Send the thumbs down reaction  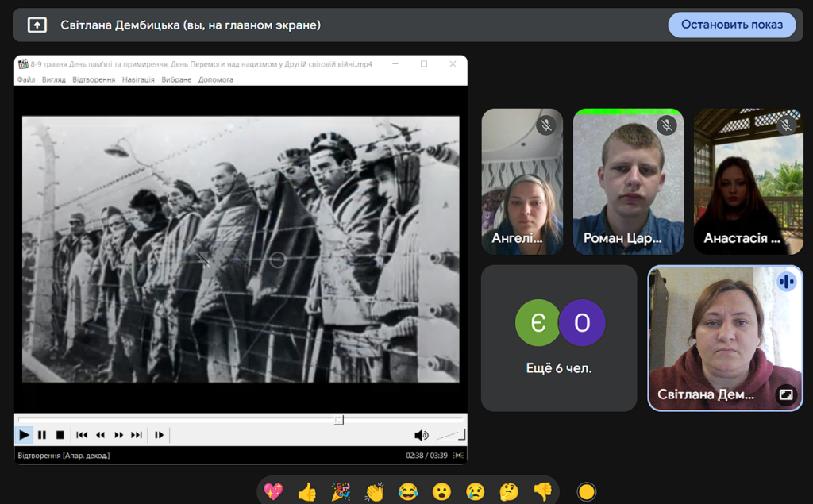click(543, 491)
